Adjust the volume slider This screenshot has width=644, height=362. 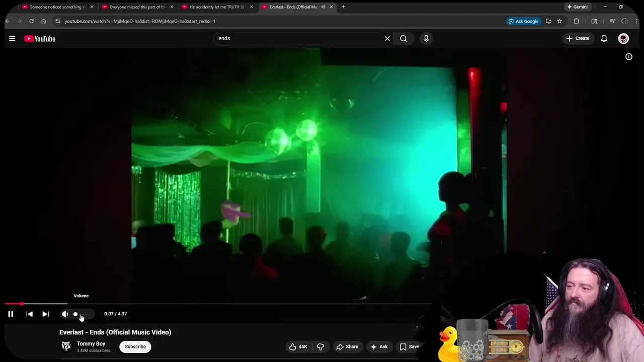coord(81,314)
